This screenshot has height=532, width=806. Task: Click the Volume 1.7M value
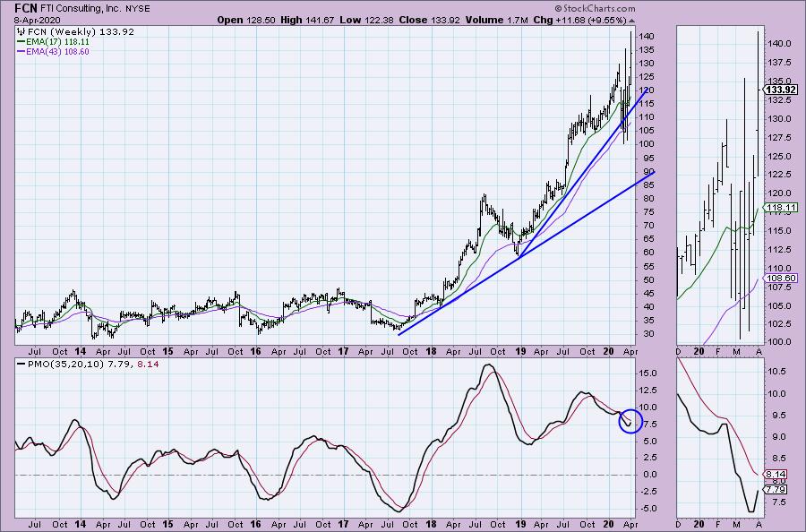pos(496,20)
